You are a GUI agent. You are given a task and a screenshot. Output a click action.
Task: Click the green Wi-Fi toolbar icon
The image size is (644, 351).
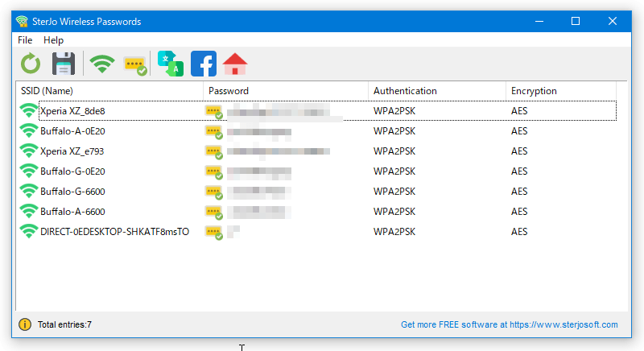coord(102,64)
